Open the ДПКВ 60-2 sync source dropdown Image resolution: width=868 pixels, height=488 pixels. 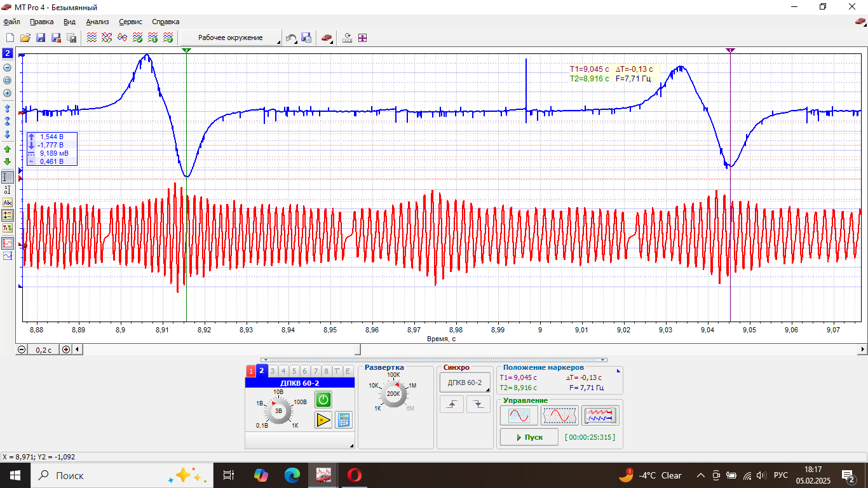click(465, 383)
